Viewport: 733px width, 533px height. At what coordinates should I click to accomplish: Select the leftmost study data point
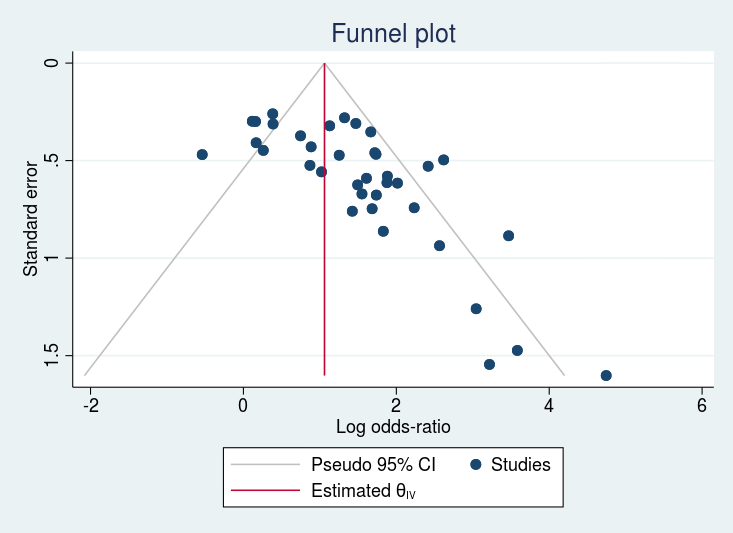click(202, 154)
